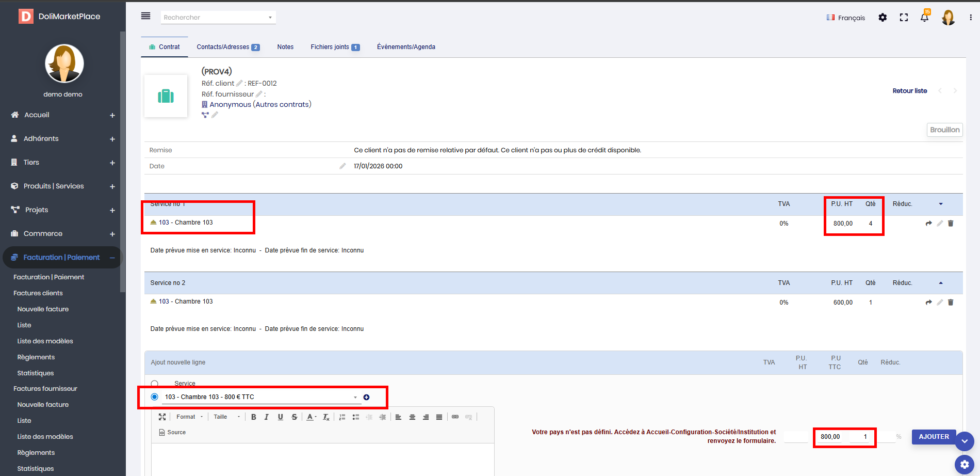The image size is (980, 476).
Task: Open the product selector '103 - Chambre 103 - 800 € TTC'
Action: (x=260, y=397)
